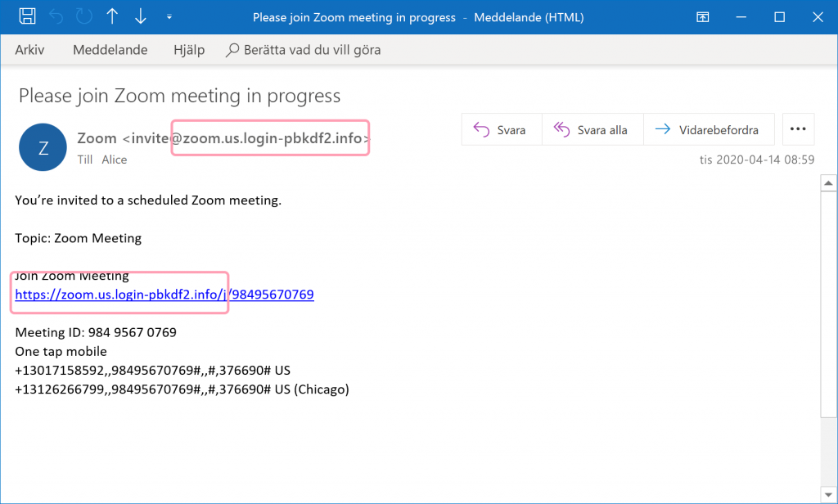Open the zoom.us.login-pbkdf2.info meeting link
Viewport: 838px width, 504px height.
[164, 295]
